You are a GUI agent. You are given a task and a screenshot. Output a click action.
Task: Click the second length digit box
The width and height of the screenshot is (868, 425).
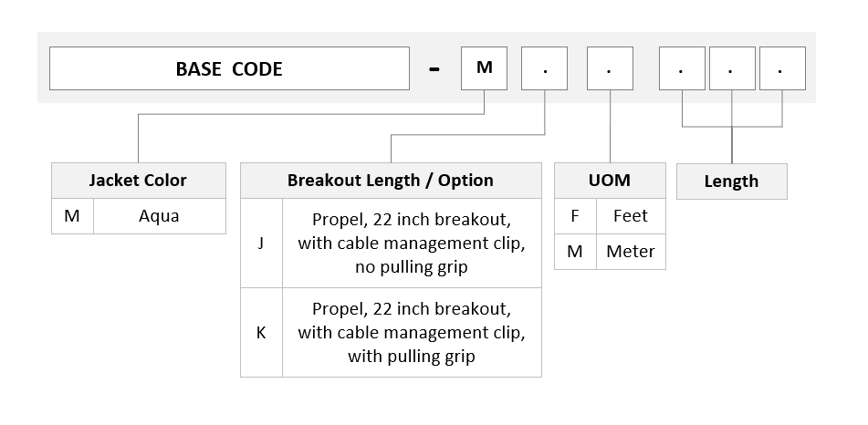tap(732, 68)
